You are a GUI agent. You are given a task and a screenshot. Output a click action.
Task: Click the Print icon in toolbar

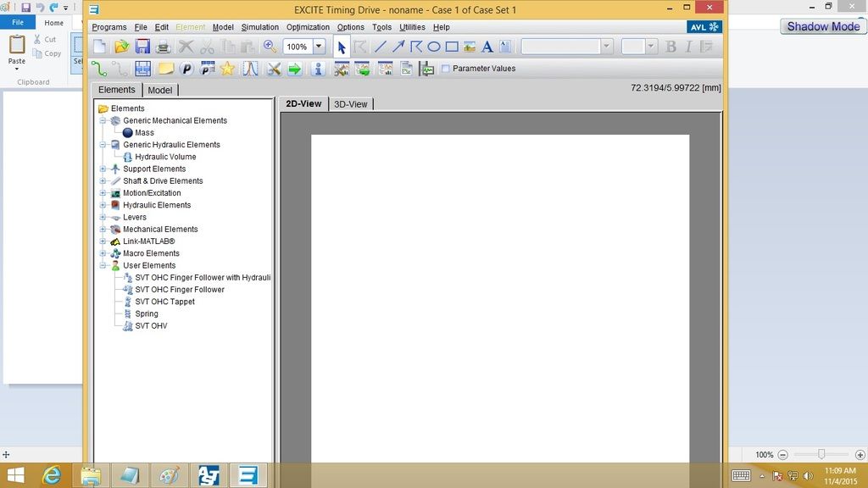(164, 47)
